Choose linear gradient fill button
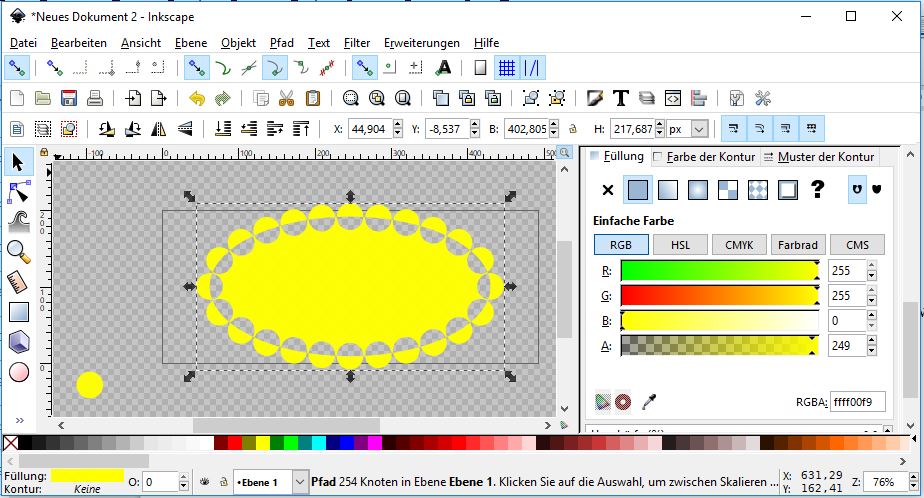The height and width of the screenshot is (498, 924). tap(668, 190)
